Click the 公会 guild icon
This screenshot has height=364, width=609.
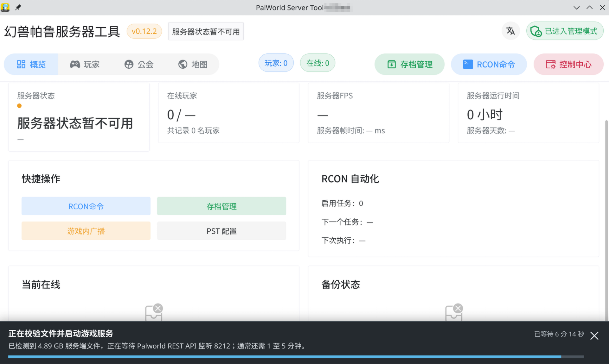coord(129,64)
